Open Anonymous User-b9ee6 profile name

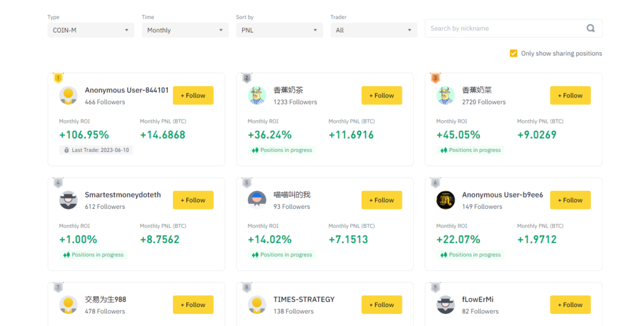point(502,195)
